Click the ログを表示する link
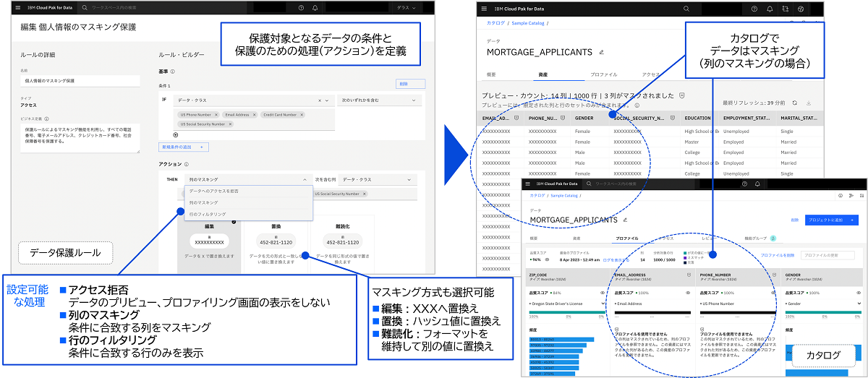 click(x=618, y=259)
